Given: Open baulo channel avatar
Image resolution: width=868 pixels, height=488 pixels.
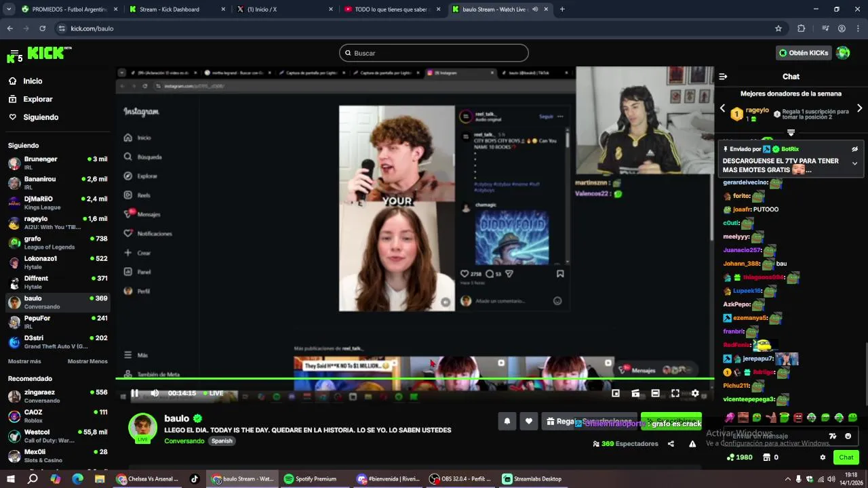Looking at the screenshot, I should pyautogui.click(x=142, y=428).
